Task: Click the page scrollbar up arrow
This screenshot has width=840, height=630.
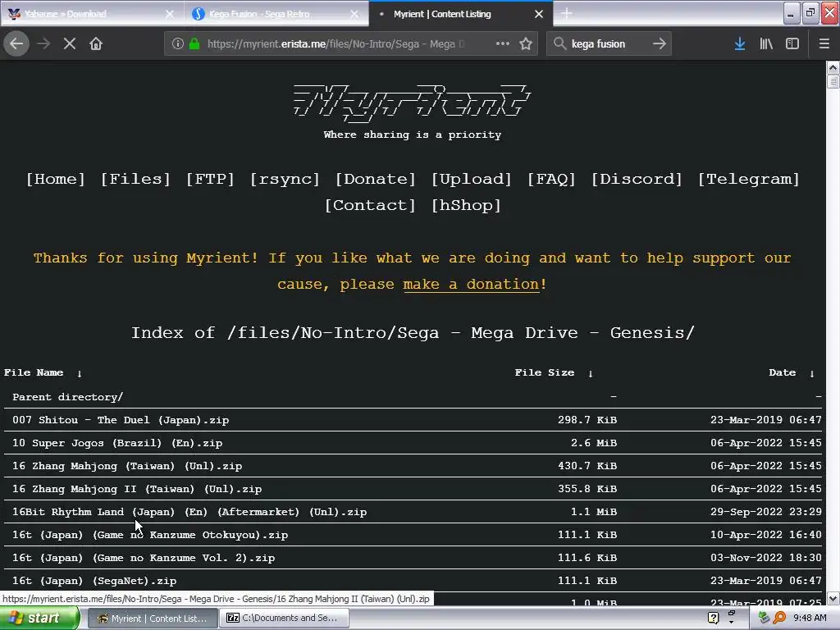Action: [x=833, y=67]
